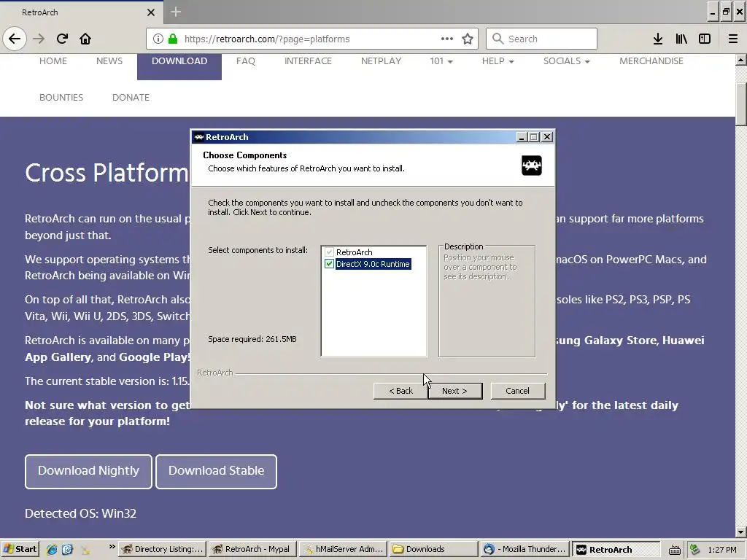Focus the browser Search field
Image resolution: width=747 pixels, height=560 pixels.
[542, 39]
